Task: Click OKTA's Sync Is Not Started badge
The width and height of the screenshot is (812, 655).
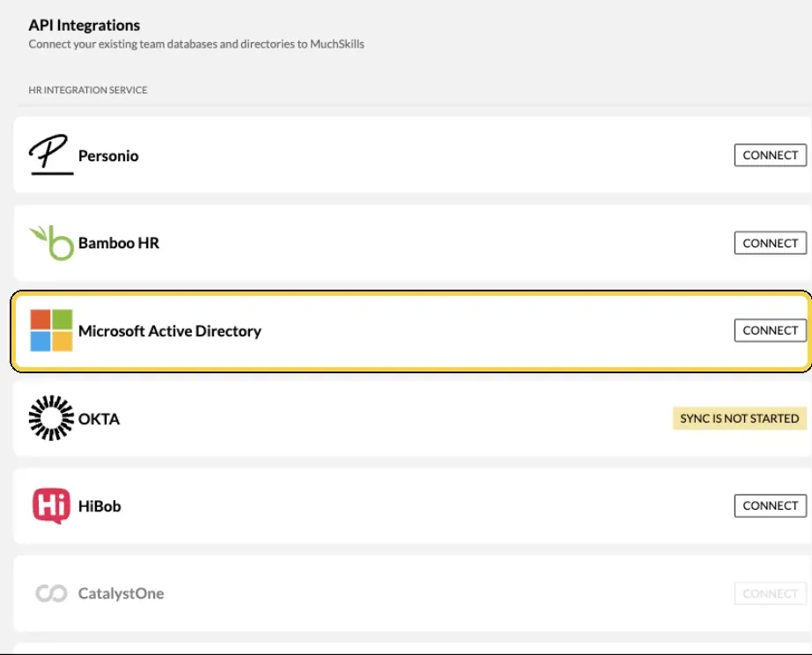Action: click(x=740, y=418)
